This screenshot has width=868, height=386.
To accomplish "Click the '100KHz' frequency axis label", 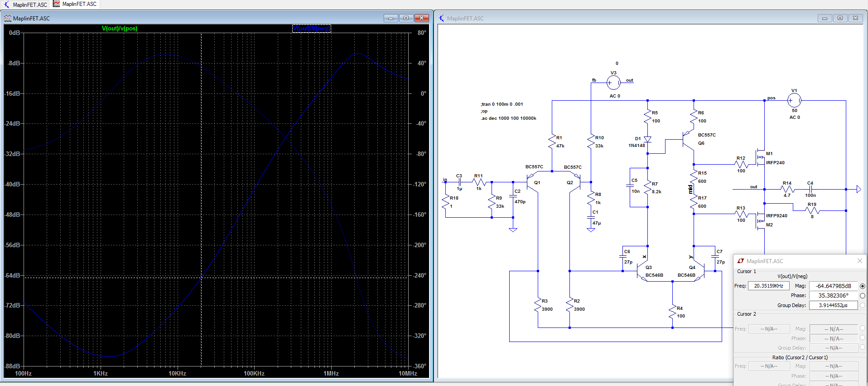I will 254,373.
